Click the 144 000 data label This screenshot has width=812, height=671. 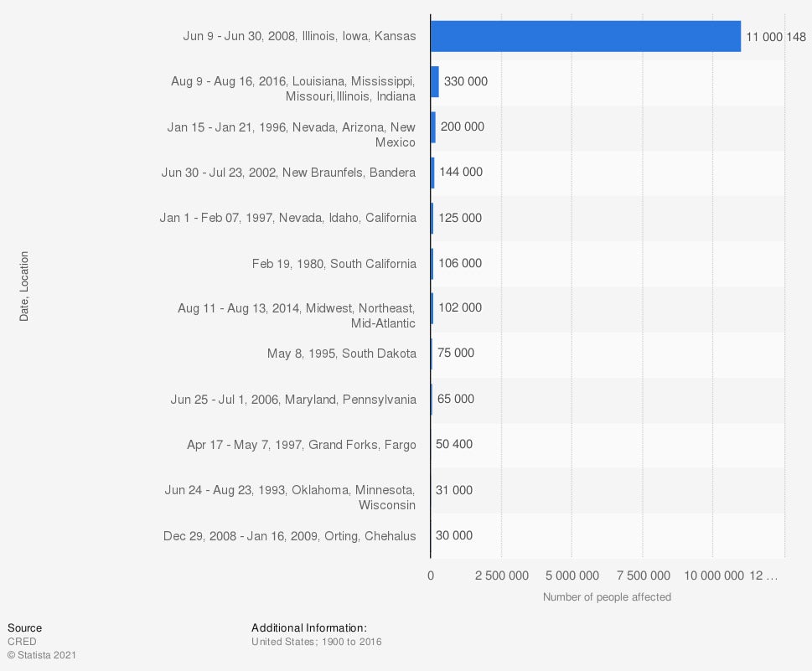pyautogui.click(x=461, y=172)
